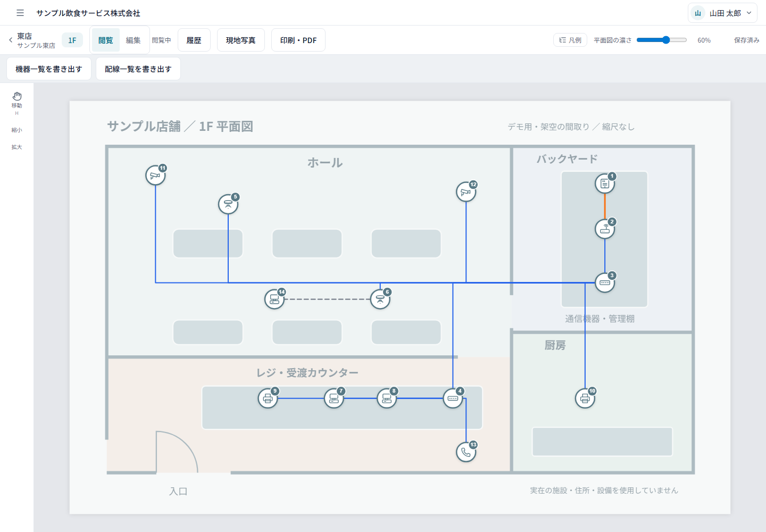Select switch device node number 3
The height and width of the screenshot is (532, 766).
[605, 282]
